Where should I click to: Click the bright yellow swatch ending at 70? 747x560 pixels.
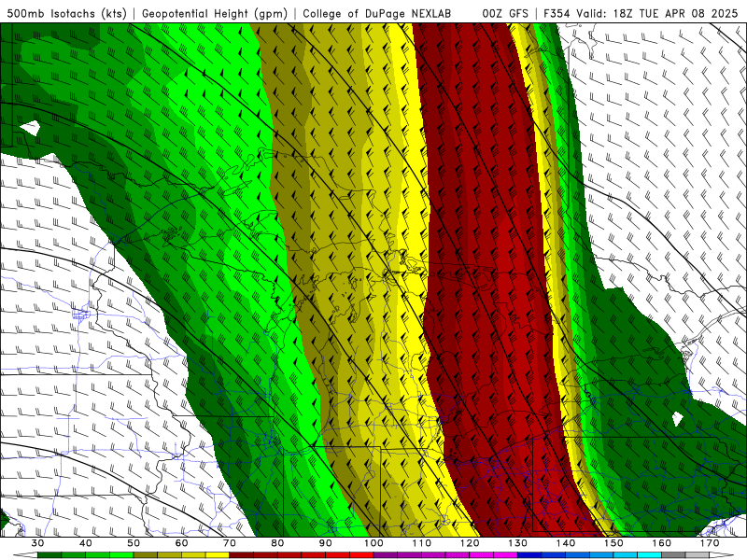tap(218, 555)
